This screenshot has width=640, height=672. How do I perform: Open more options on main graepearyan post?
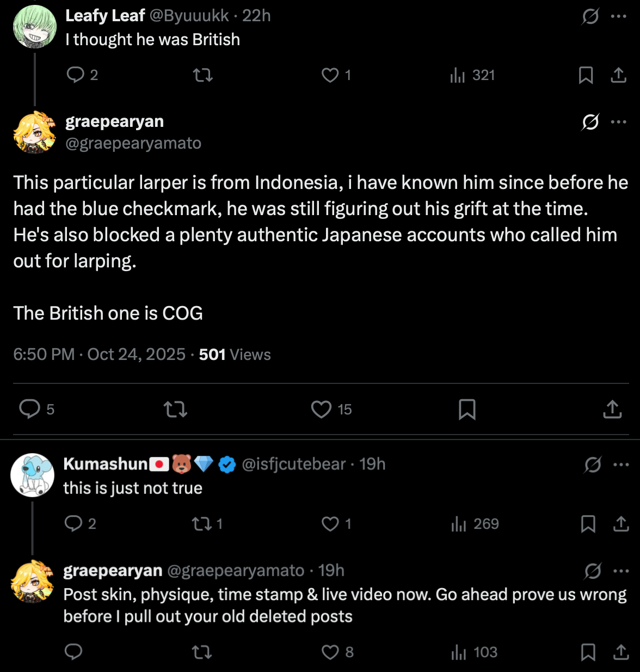pos(618,122)
